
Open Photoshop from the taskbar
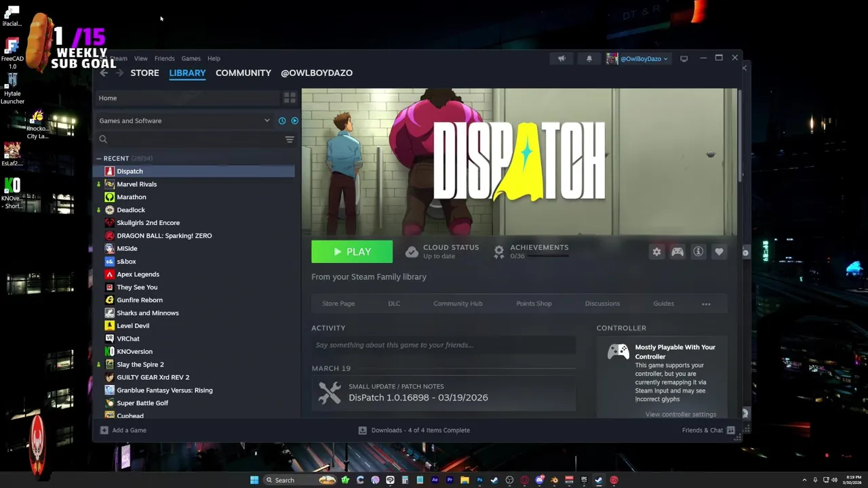479,480
